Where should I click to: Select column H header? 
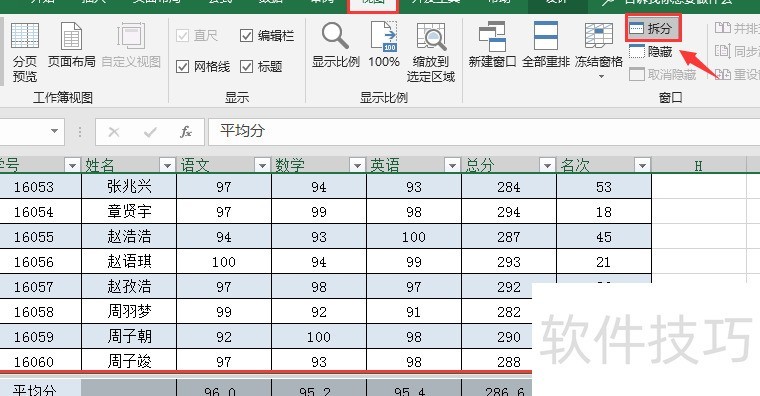(698, 166)
